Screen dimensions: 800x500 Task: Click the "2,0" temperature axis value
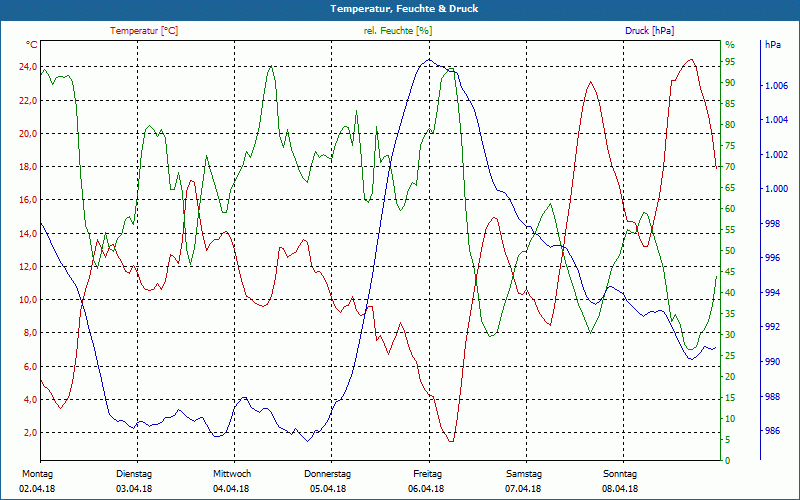(31, 433)
